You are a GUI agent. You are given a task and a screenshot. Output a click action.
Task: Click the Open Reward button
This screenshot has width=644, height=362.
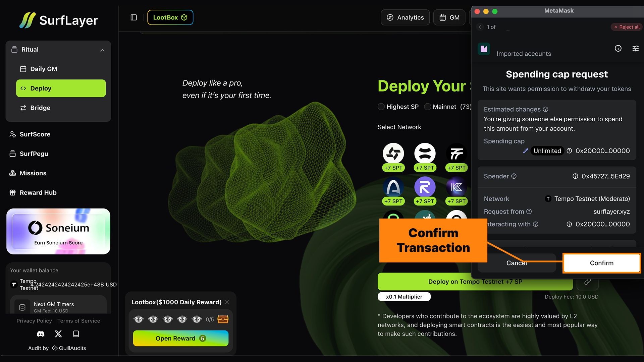tap(180, 339)
